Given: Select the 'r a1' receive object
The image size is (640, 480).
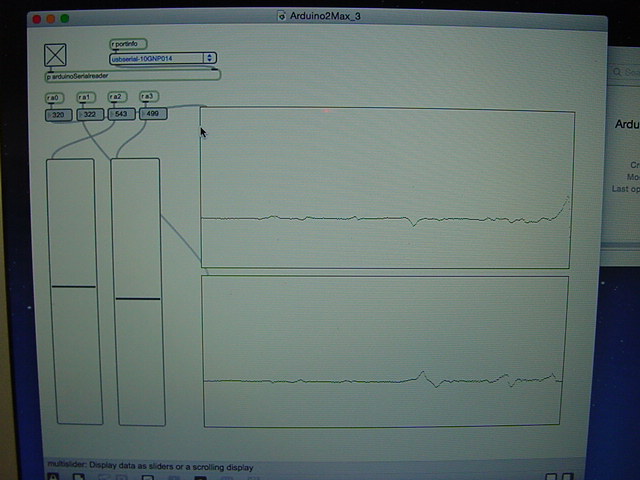Looking at the screenshot, I should click(x=86, y=97).
